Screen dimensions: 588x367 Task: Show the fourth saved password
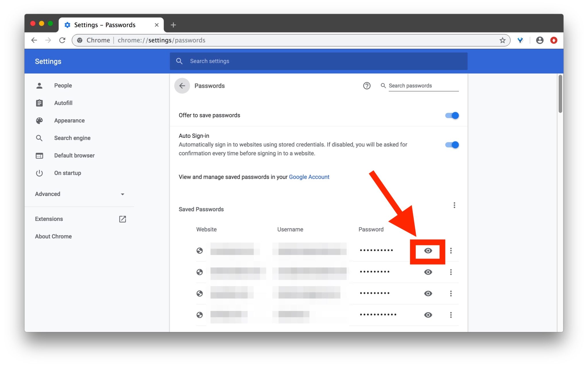(x=428, y=315)
